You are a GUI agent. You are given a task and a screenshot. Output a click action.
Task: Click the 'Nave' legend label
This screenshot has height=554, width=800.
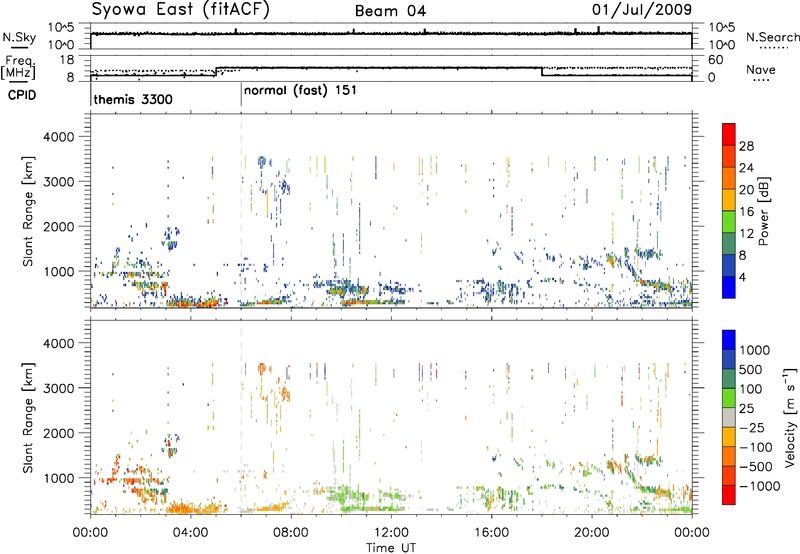coord(761,69)
